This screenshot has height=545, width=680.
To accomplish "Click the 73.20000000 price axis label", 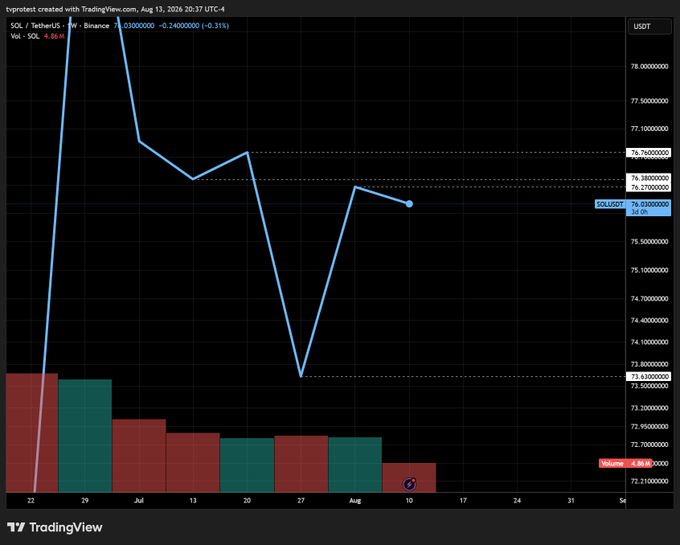I will pyautogui.click(x=649, y=408).
